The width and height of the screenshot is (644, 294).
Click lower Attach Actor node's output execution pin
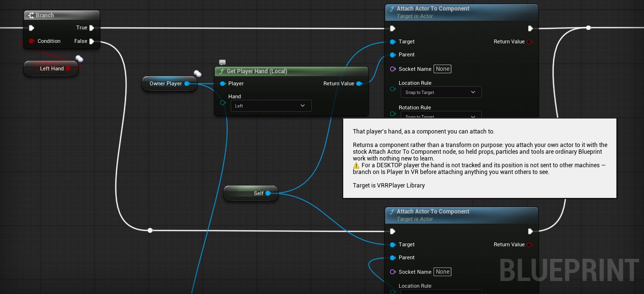click(x=530, y=231)
